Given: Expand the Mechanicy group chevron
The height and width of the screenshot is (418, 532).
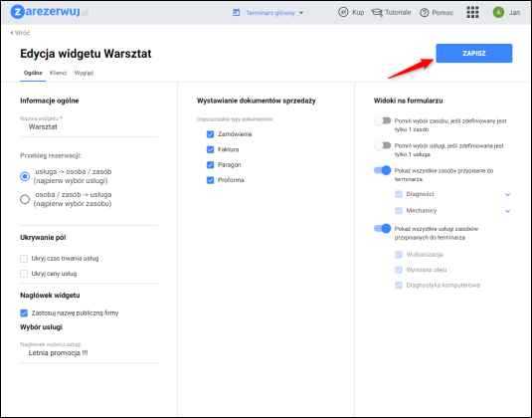Looking at the screenshot, I should [507, 211].
